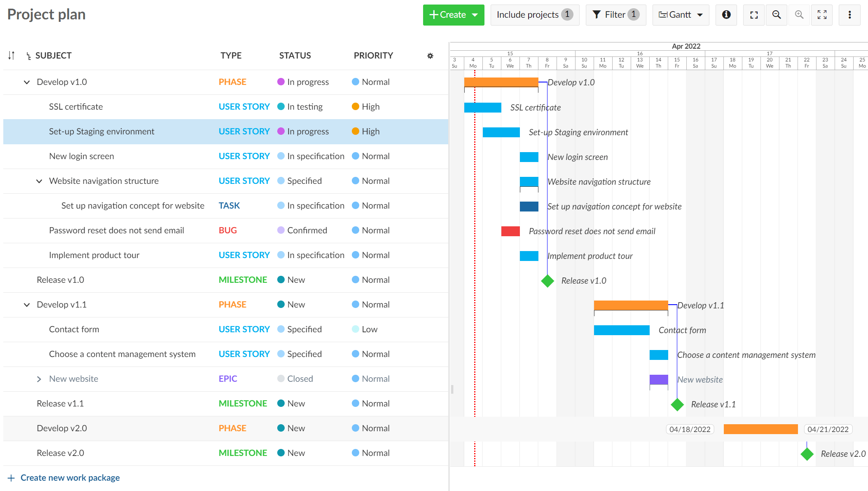Click the sort order toggle icon
868x491 pixels.
click(11, 55)
